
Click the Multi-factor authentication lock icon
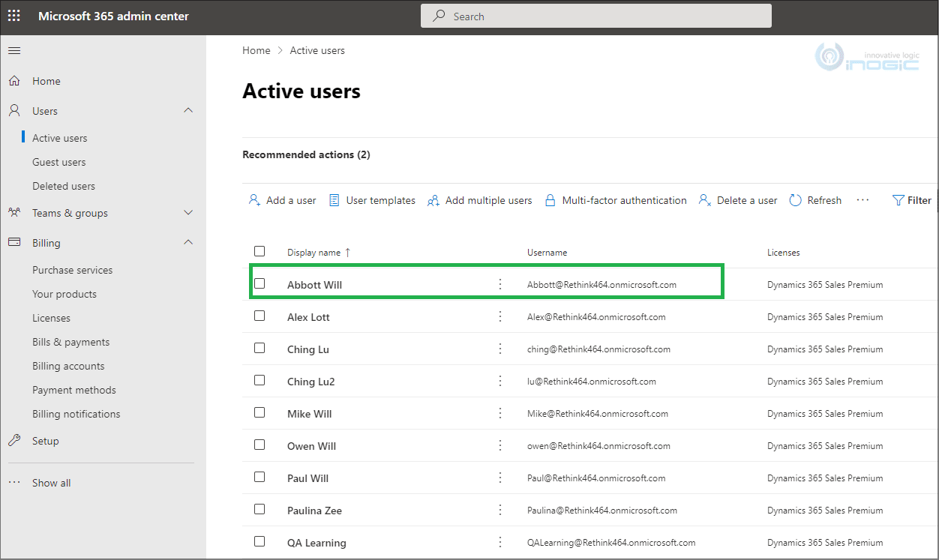(550, 200)
